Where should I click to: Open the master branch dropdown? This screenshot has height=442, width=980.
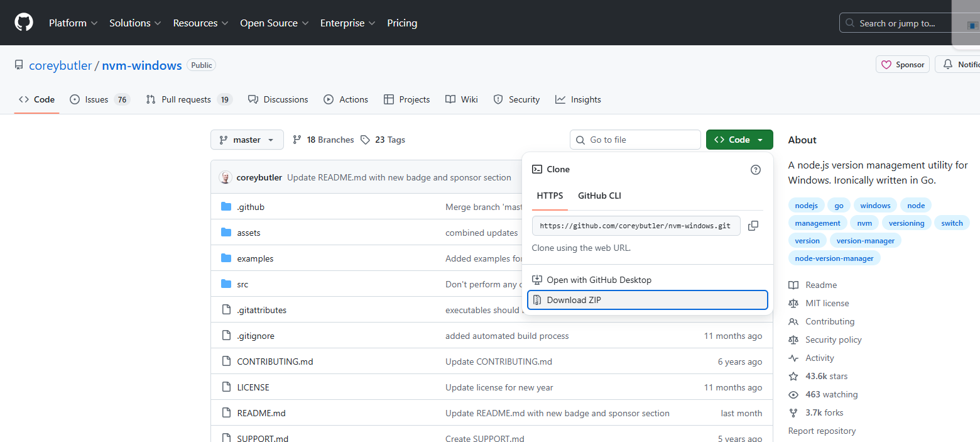(247, 140)
